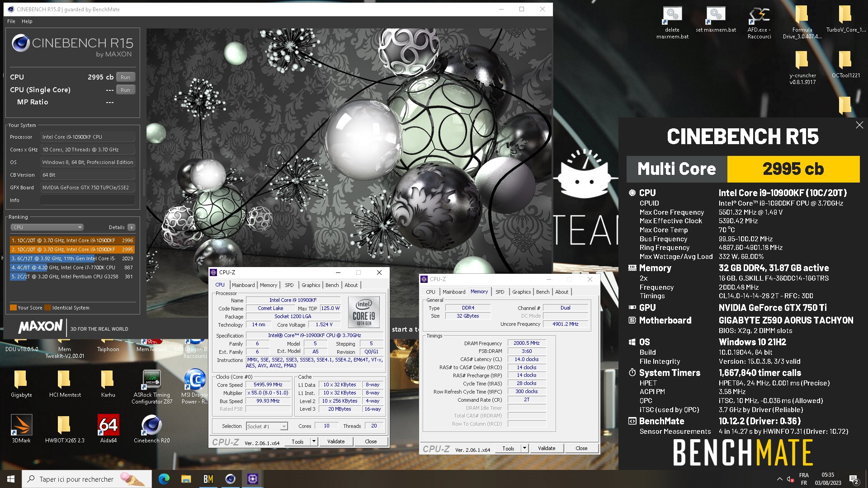The height and width of the screenshot is (488, 868).
Task: Show hidden system tray icons
Action: click(x=779, y=479)
